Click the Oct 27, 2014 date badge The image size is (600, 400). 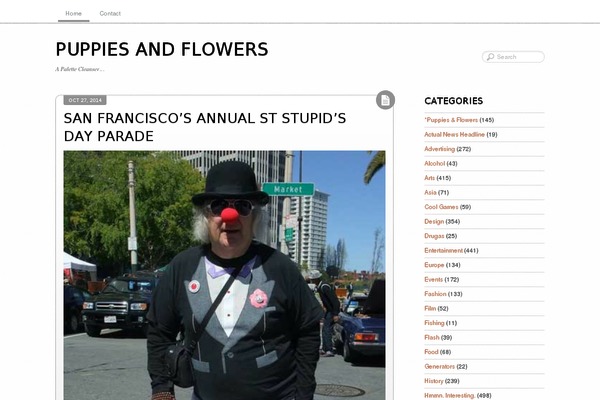click(x=85, y=100)
